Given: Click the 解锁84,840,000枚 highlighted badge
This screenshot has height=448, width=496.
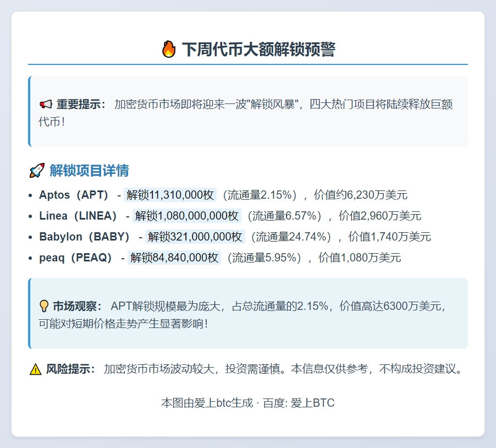Looking at the screenshot, I should [174, 258].
